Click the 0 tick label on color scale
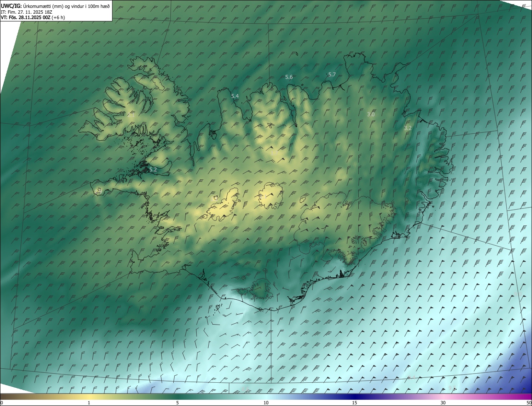Screen dimensions: 532x406 coord(1,403)
